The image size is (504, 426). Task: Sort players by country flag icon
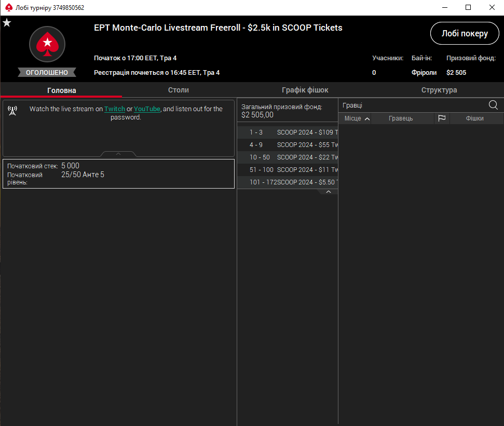pos(442,118)
